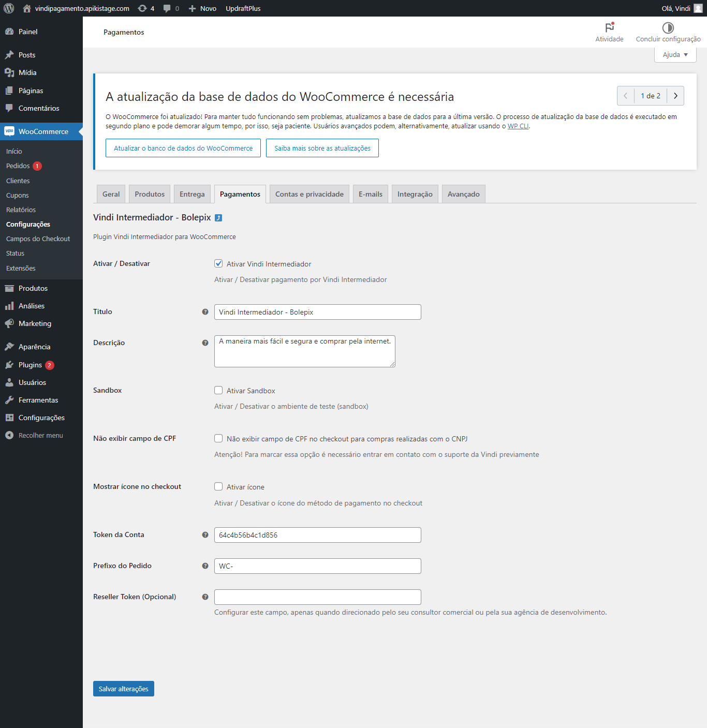The height and width of the screenshot is (728, 707).
Task: Click the Configurações sliders icon in sidebar
Action: (9, 418)
